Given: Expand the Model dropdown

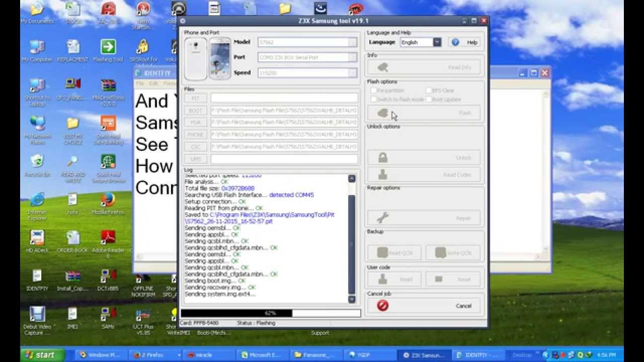Looking at the screenshot, I should 353,42.
